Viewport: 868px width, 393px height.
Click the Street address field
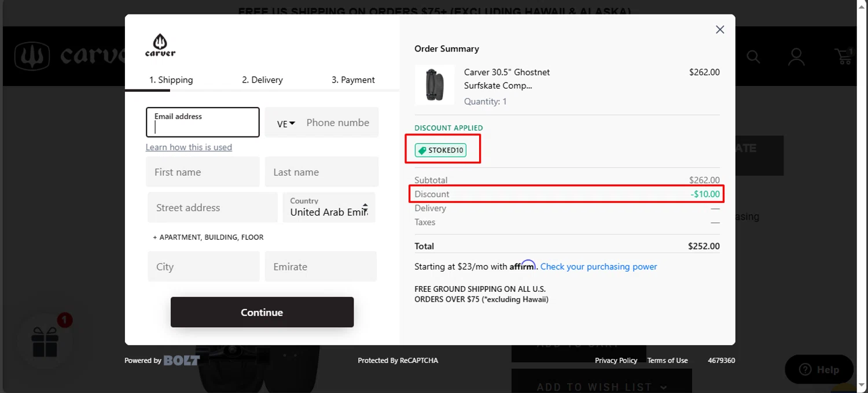point(212,207)
